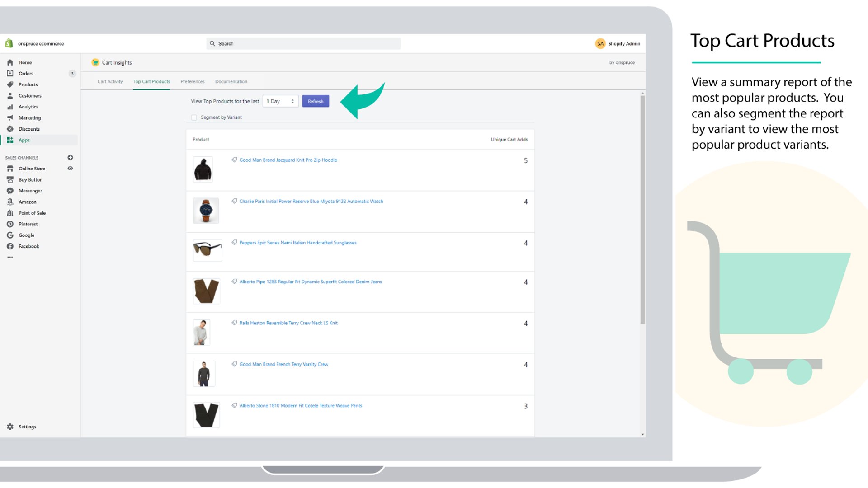Open Peppers Epic Series Sunglasses link
868x488 pixels.
tap(298, 243)
